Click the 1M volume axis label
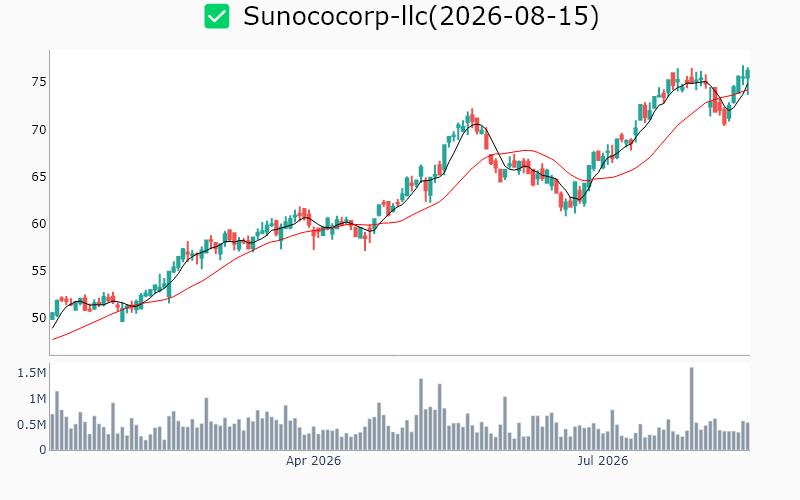This screenshot has height=500, width=800. tap(38, 399)
